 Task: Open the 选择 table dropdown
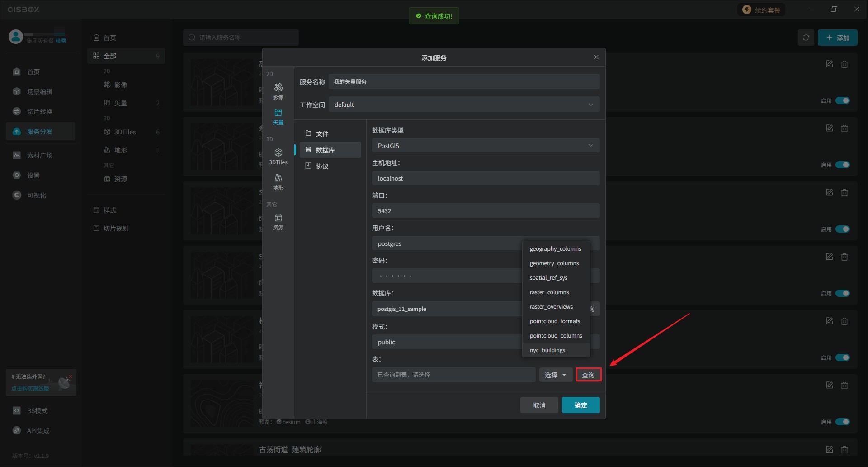(x=555, y=375)
